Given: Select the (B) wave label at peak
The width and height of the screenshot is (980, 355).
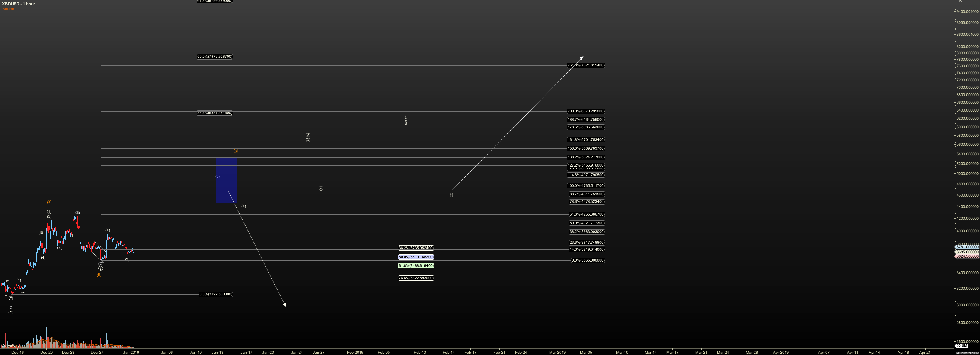Looking at the screenshot, I should (77, 213).
